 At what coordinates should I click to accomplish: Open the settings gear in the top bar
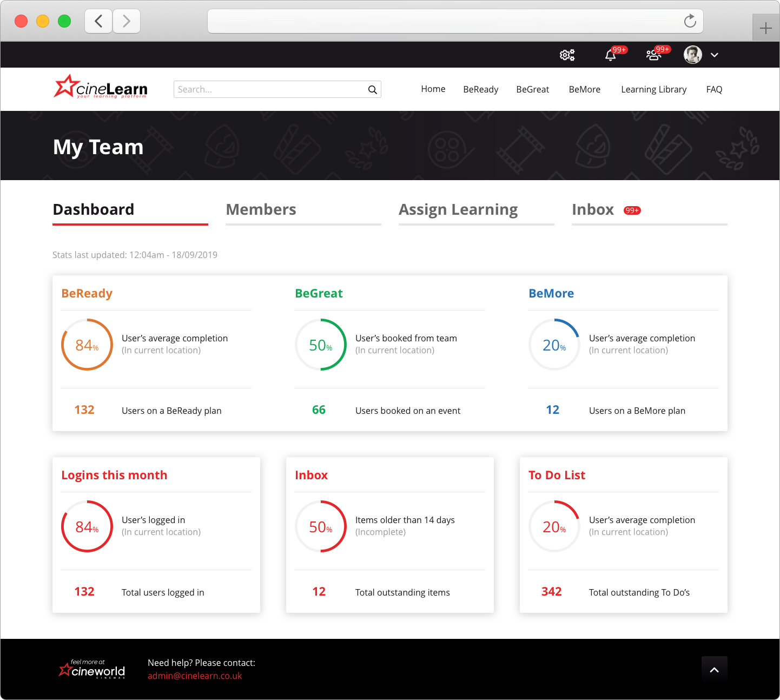point(566,55)
